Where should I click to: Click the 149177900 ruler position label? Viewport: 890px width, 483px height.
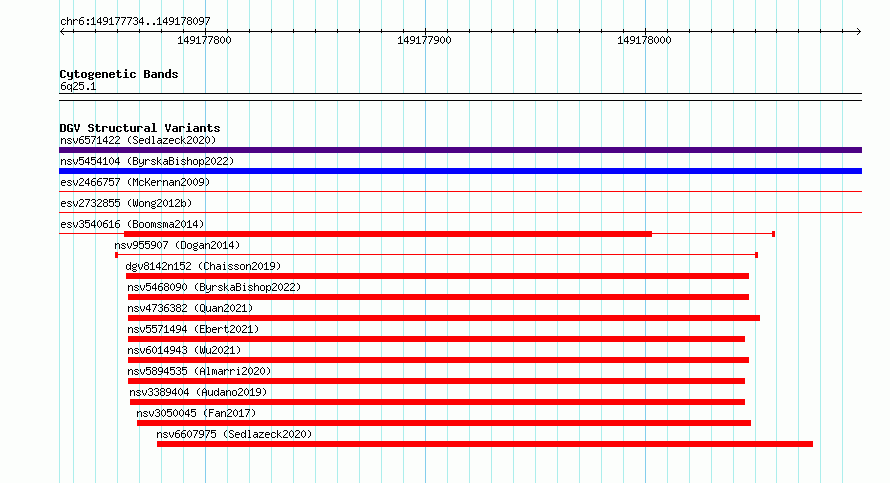[424, 40]
